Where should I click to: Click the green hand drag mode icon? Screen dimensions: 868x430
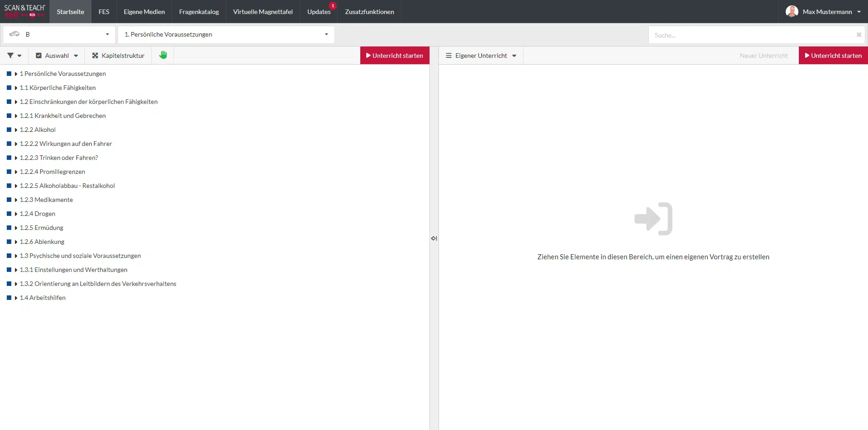pyautogui.click(x=163, y=55)
